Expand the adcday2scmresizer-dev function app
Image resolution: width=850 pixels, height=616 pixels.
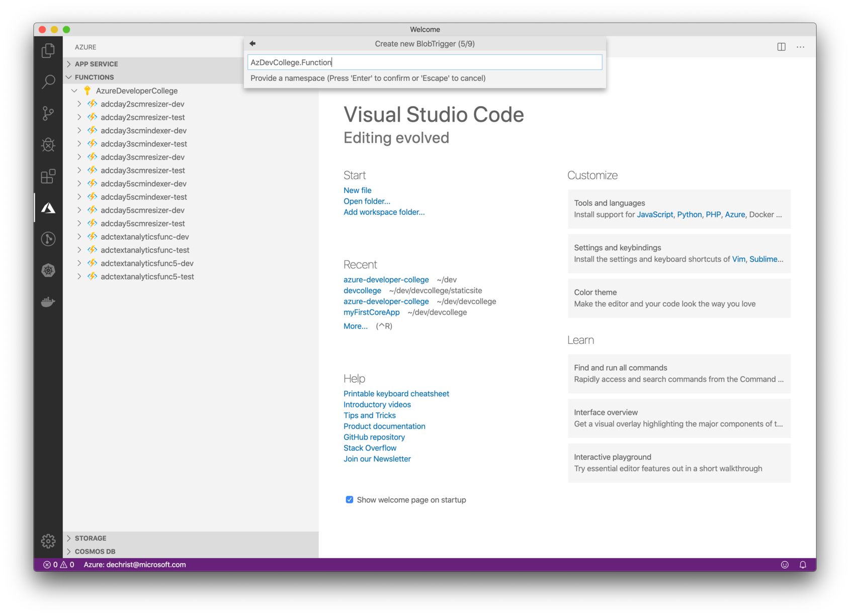coord(79,104)
